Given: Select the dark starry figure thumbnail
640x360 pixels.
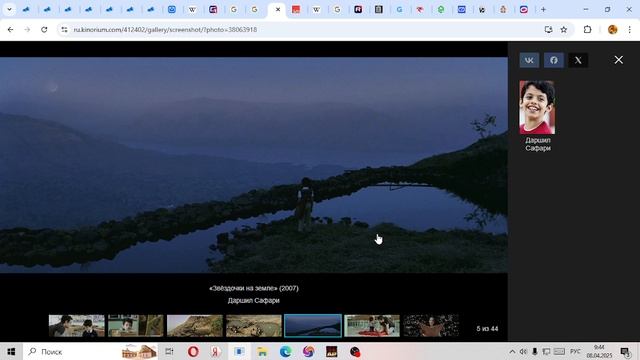Looking at the screenshot, I should (x=431, y=326).
